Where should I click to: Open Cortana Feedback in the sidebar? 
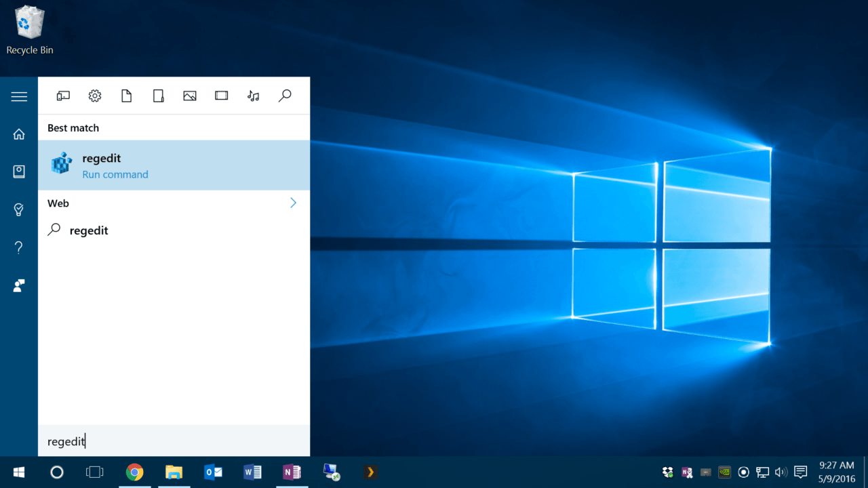point(19,285)
